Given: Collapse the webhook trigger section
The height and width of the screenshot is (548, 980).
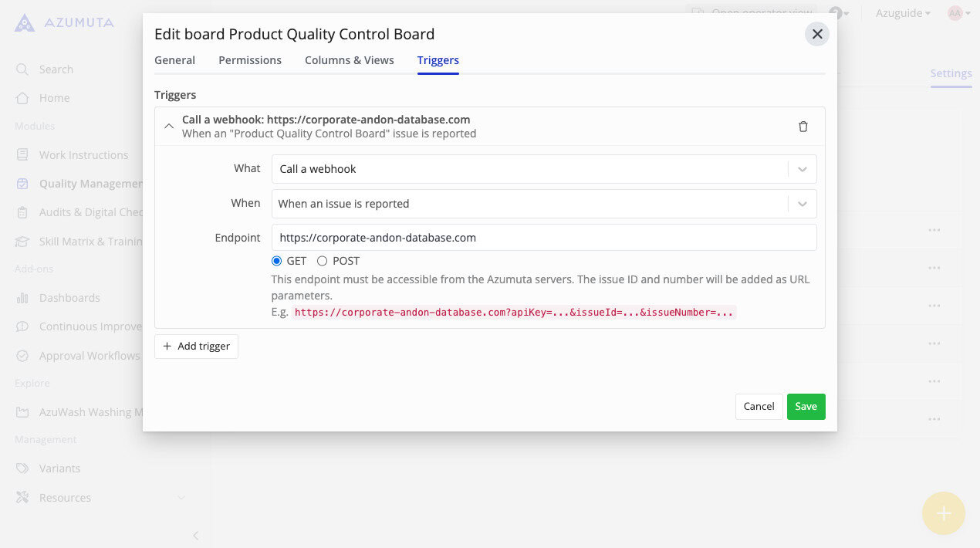Looking at the screenshot, I should (x=169, y=127).
